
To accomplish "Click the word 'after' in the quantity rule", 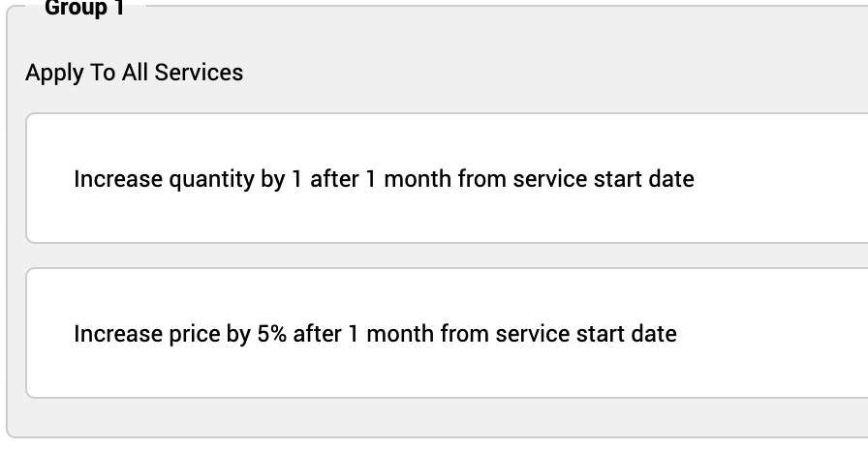I will coord(333,179).
